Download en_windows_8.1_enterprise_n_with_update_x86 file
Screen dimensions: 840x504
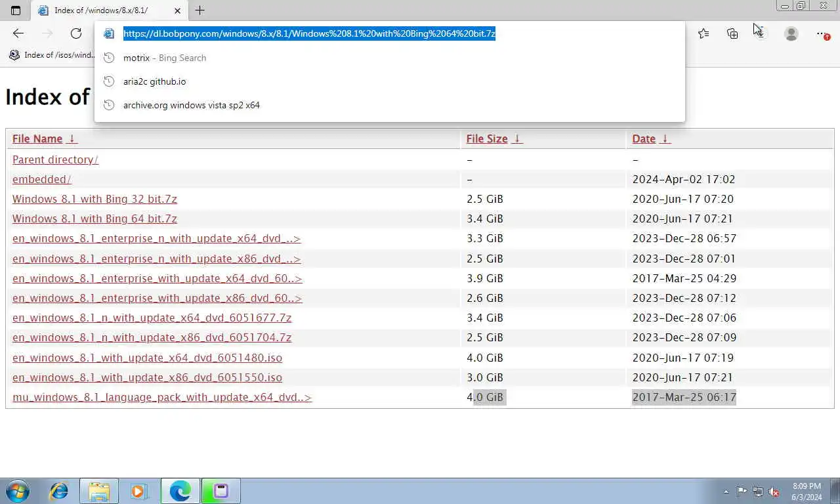point(156,259)
